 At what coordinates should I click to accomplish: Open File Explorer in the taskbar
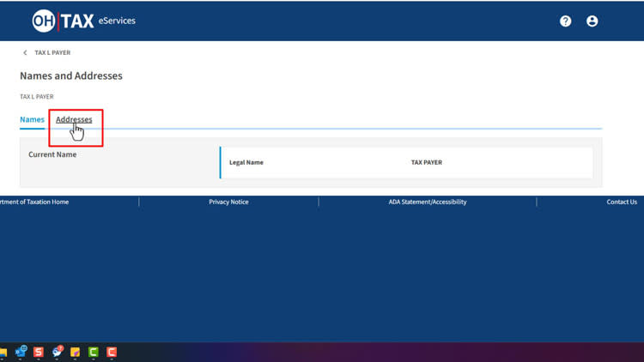[x=3, y=352]
